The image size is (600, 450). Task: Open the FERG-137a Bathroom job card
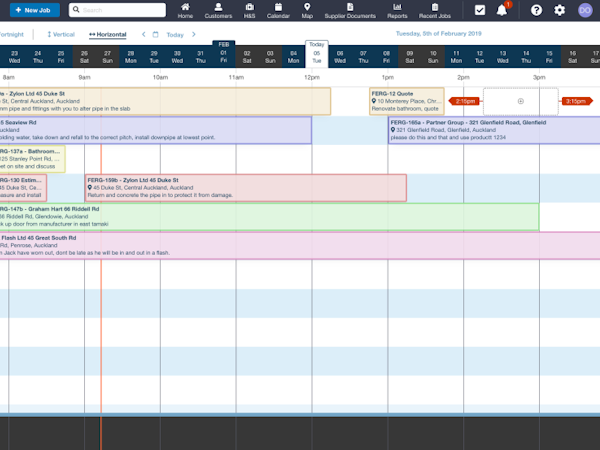click(33, 159)
